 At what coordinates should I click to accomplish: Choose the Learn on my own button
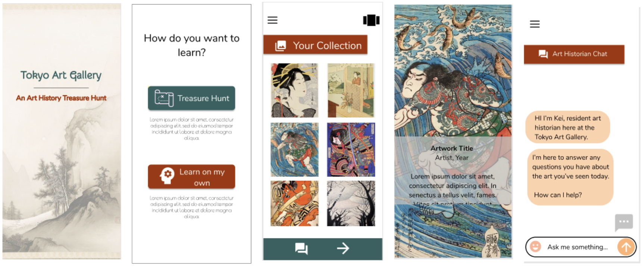(191, 177)
